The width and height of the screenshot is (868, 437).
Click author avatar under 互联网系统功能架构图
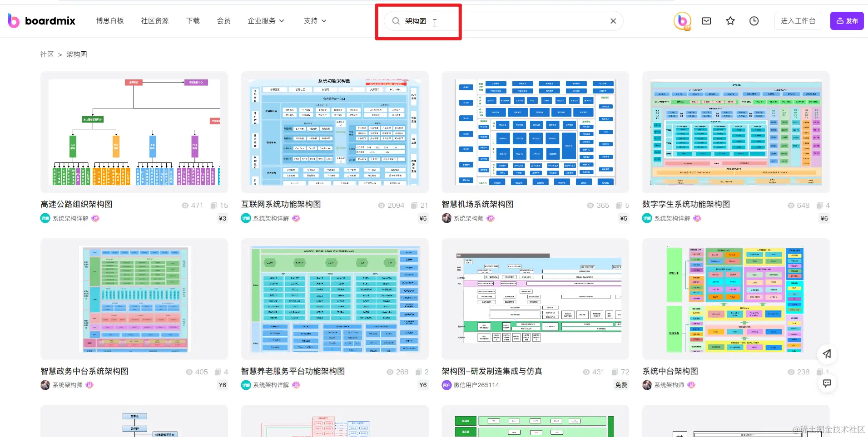click(x=246, y=218)
